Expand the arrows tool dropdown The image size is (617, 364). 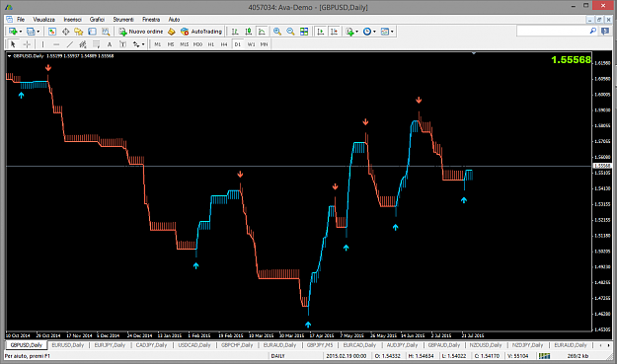click(x=143, y=44)
